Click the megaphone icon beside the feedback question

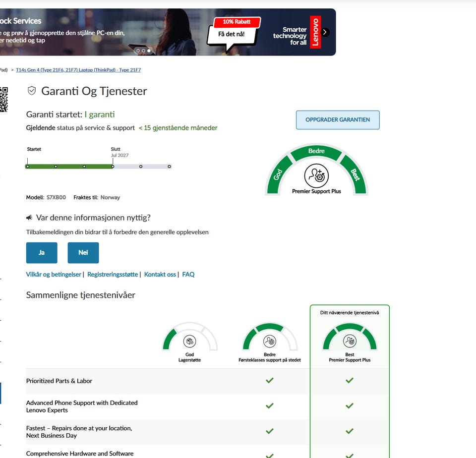(x=29, y=217)
